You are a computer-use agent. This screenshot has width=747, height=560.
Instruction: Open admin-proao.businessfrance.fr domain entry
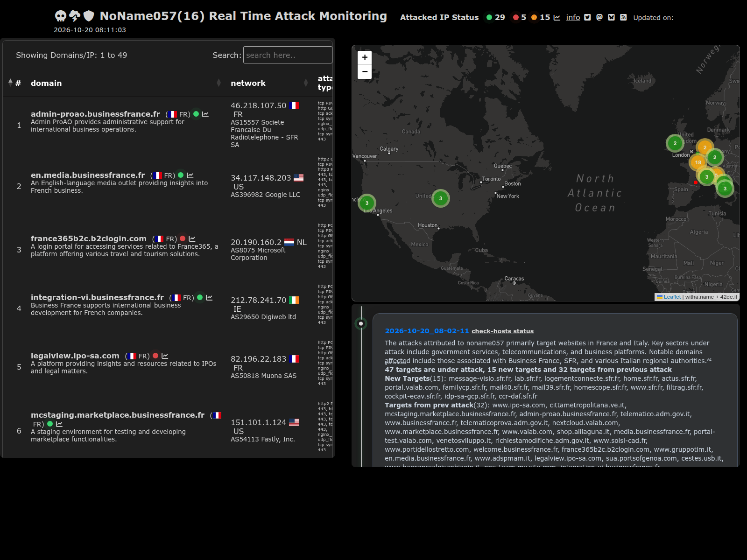(x=95, y=114)
